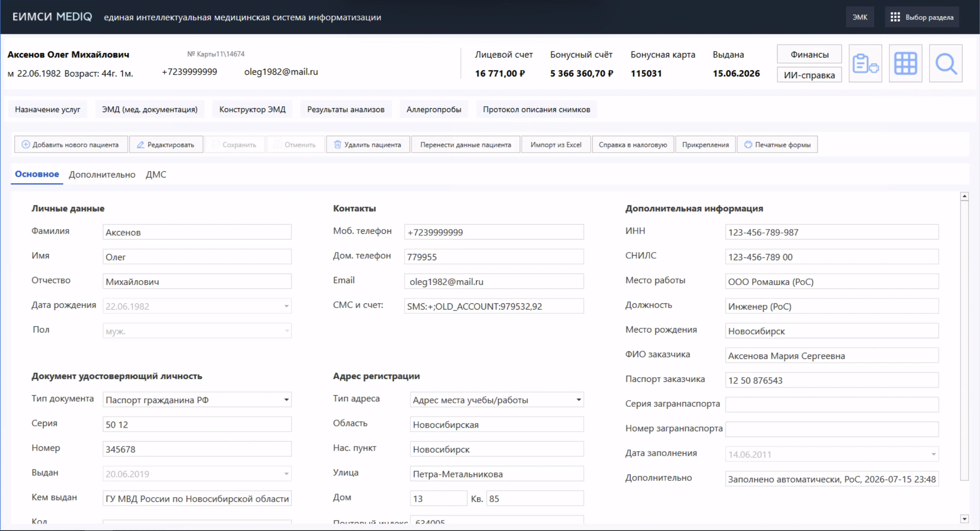
Task: Open Результаты анализов tab
Action: (x=346, y=109)
